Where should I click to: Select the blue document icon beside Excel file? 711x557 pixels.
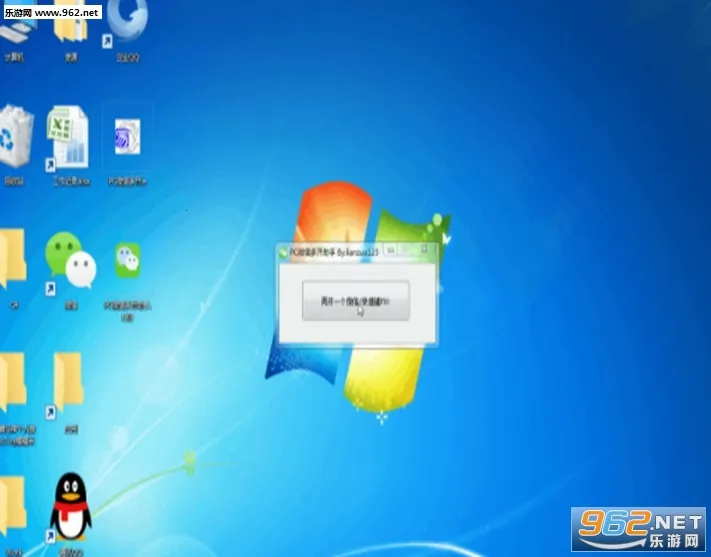click(x=127, y=140)
